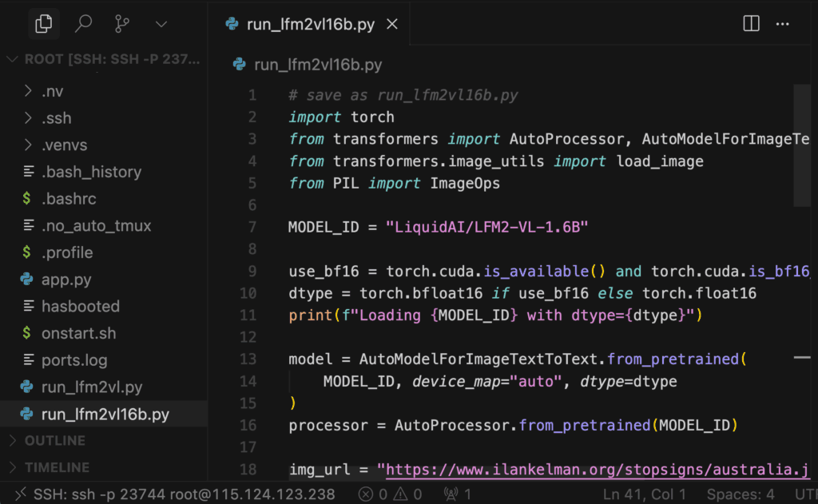Open the Explorer view icon

pyautogui.click(x=44, y=25)
